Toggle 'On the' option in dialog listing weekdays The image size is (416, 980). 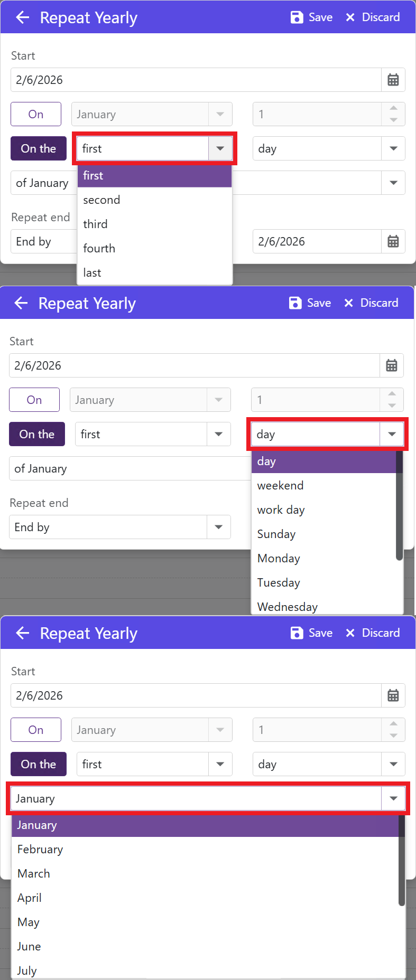[37, 434]
